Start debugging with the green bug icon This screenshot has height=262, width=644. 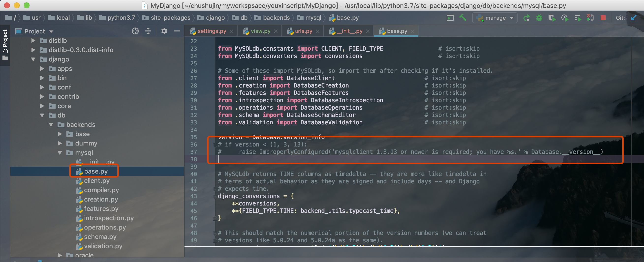[539, 18]
